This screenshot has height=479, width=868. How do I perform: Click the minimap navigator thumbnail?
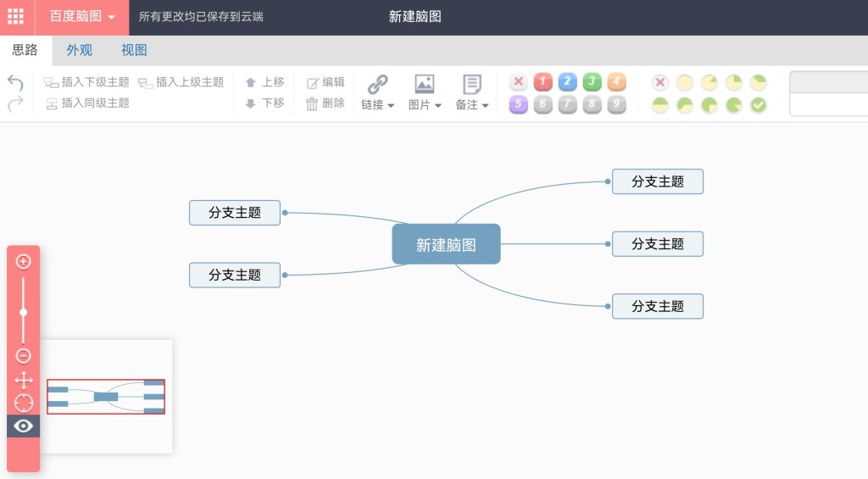[106, 397]
